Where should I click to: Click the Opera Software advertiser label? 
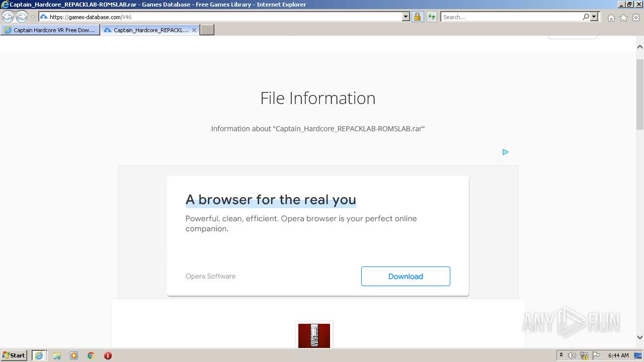[x=210, y=276]
